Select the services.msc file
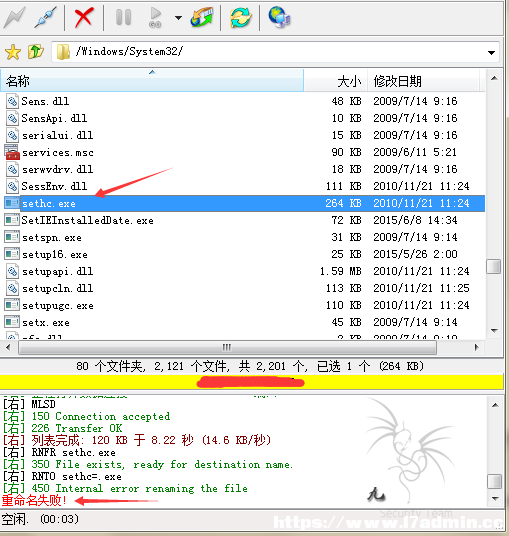 pos(244,152)
